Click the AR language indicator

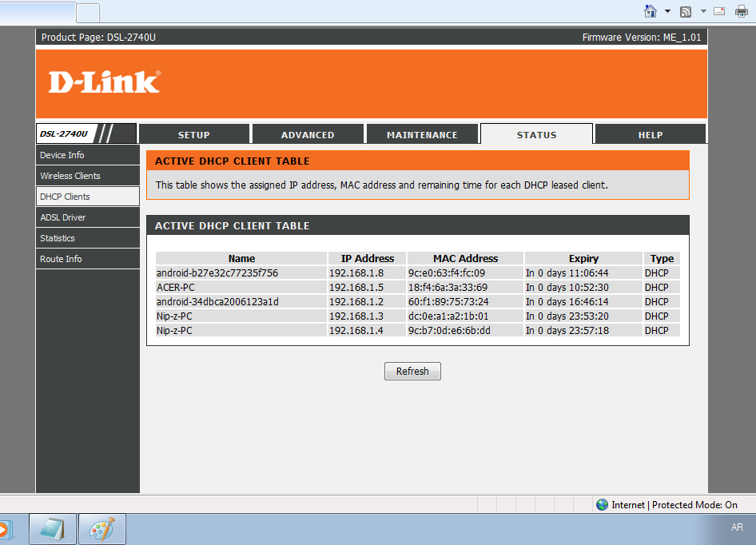point(737,527)
